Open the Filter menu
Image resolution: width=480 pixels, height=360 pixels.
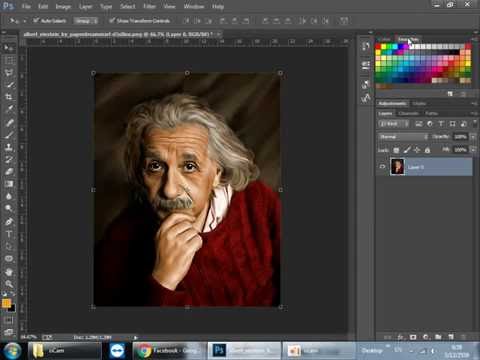[x=149, y=6]
